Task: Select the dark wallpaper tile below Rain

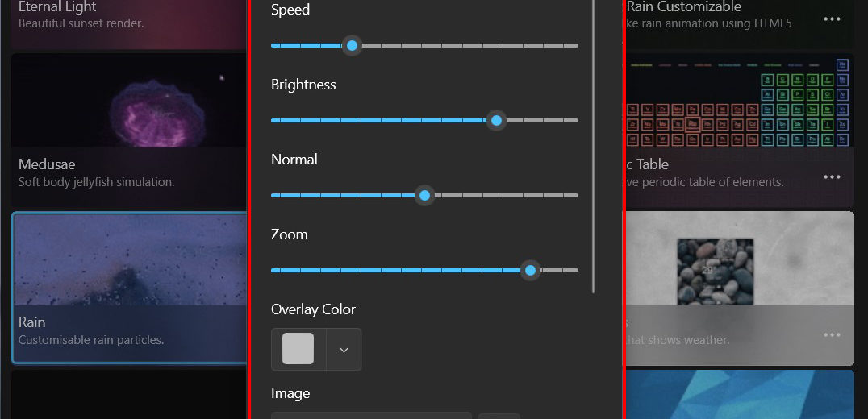Action: tap(129, 395)
